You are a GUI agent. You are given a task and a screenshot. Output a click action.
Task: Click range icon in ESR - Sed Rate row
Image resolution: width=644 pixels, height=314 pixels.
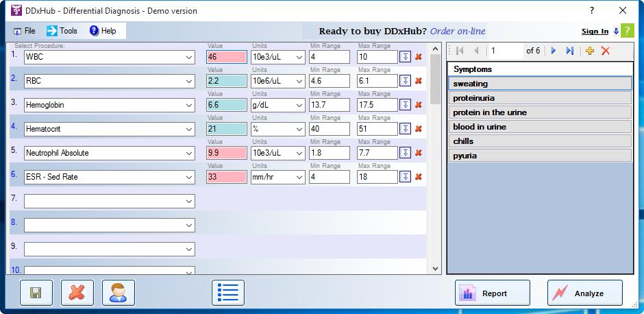click(x=406, y=177)
